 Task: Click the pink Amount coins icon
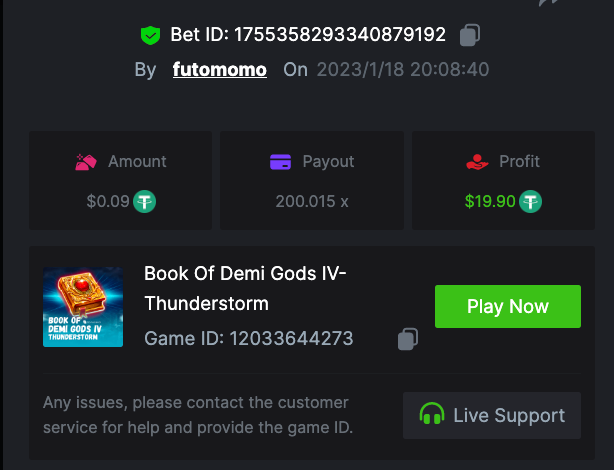pyautogui.click(x=85, y=161)
